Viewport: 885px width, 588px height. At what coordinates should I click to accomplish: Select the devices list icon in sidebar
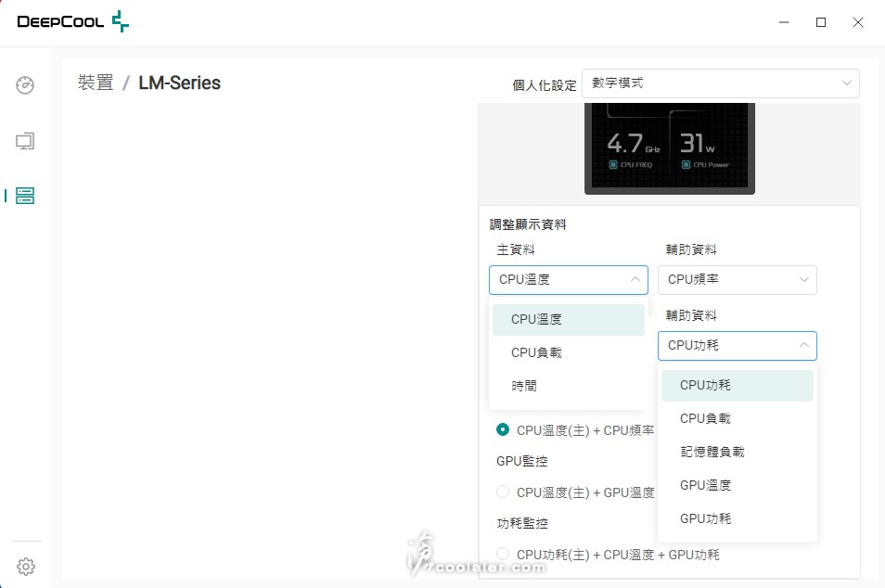click(x=25, y=196)
